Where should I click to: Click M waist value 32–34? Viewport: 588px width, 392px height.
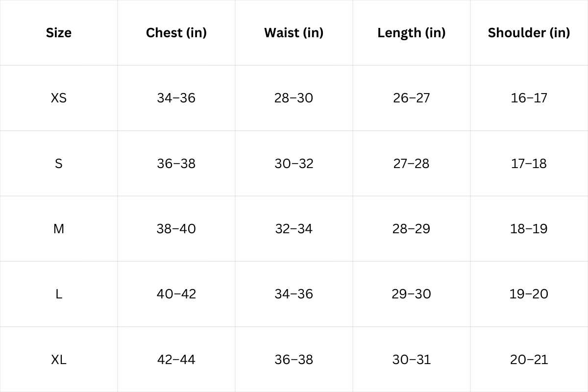click(x=294, y=229)
